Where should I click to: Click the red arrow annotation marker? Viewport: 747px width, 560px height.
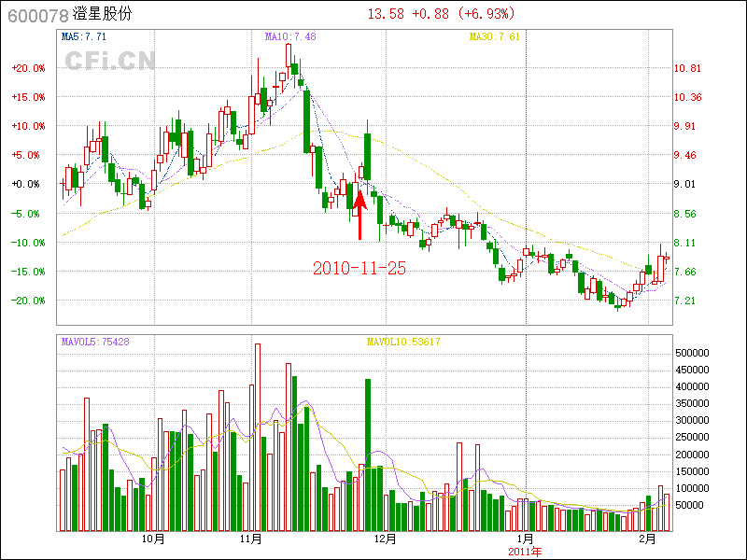[359, 215]
